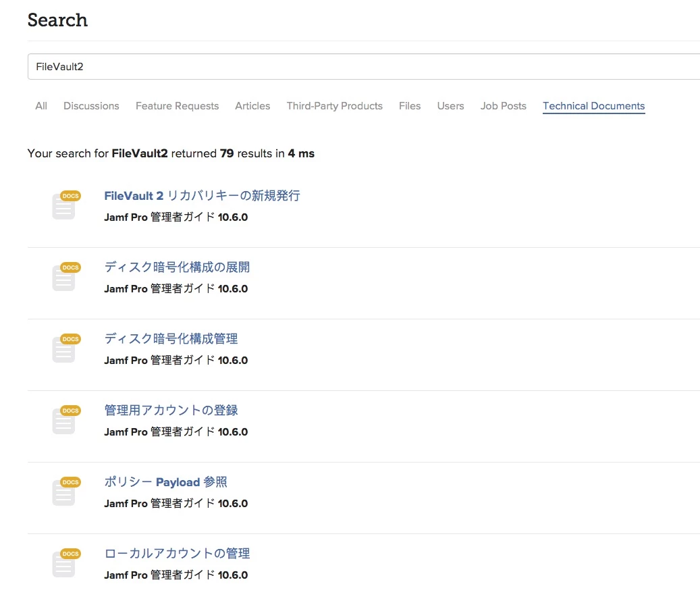Click docs icon beside FileVault 2 リカバリキー result
The image size is (700, 603).
pyautogui.click(x=66, y=205)
